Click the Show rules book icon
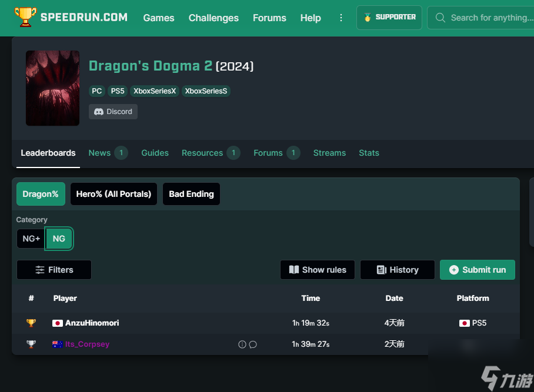 tap(294, 270)
